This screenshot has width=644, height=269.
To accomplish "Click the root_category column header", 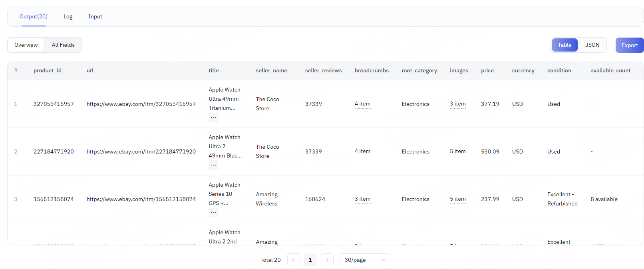I will click(419, 70).
